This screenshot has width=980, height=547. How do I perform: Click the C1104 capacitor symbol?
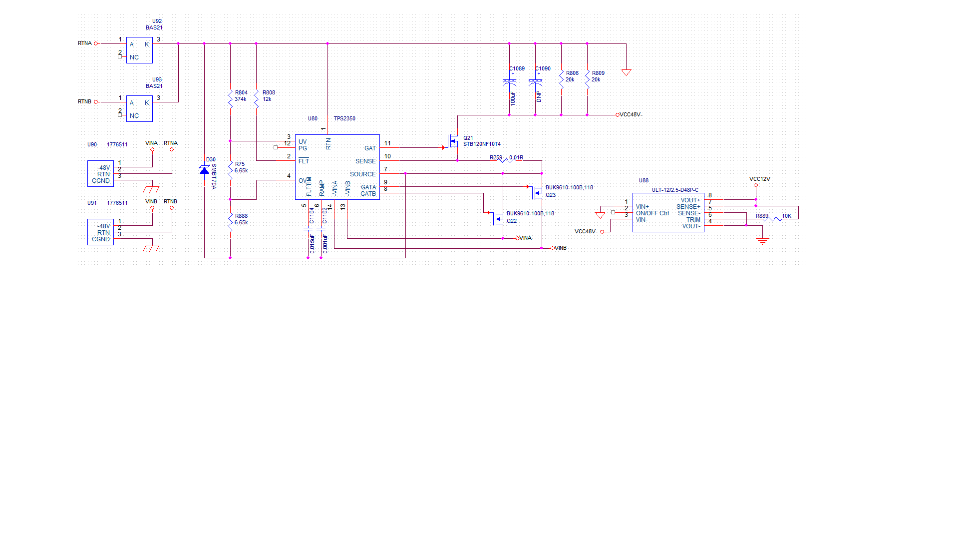click(x=308, y=229)
